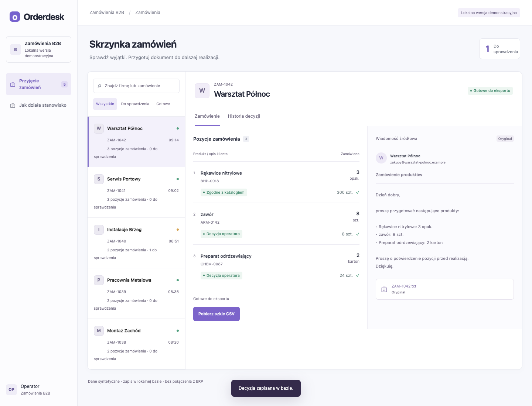The image size is (532, 406).
Task: Click the Decyzja operatora badge under ARM-0142
Action: click(x=221, y=234)
